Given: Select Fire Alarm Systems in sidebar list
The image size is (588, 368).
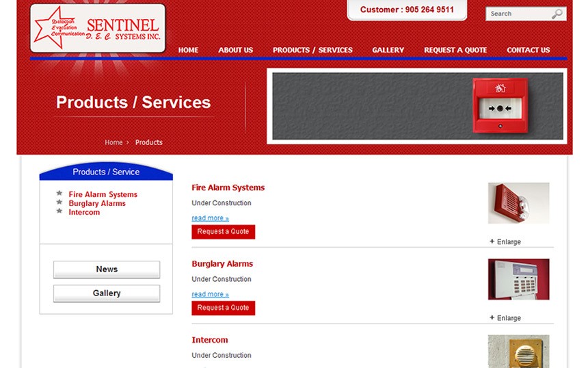Looking at the screenshot, I should tap(103, 194).
